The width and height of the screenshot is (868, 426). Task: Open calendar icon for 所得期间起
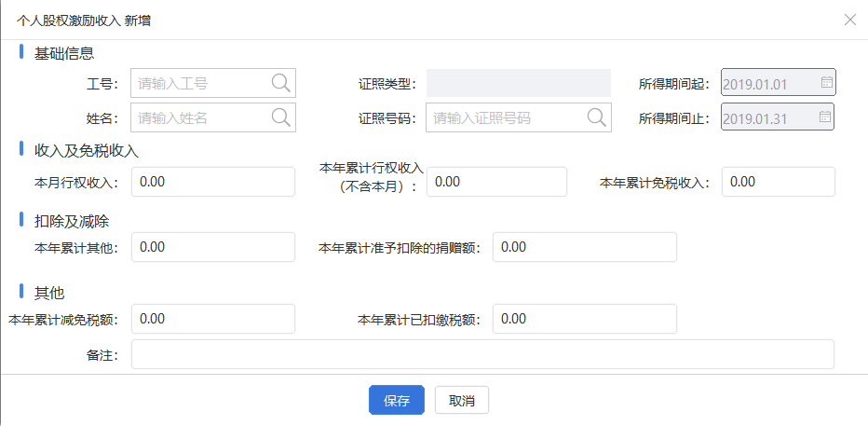click(826, 82)
